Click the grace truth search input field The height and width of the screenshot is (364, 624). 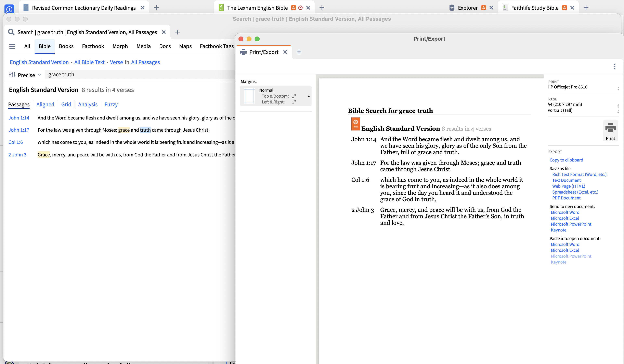tap(140, 74)
